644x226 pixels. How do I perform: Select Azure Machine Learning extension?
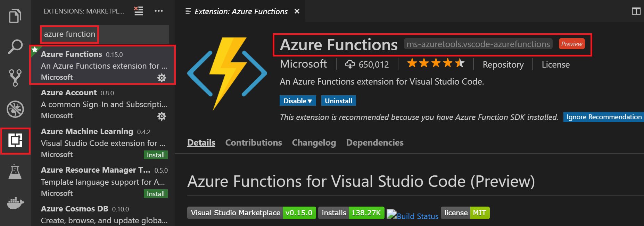click(103, 142)
